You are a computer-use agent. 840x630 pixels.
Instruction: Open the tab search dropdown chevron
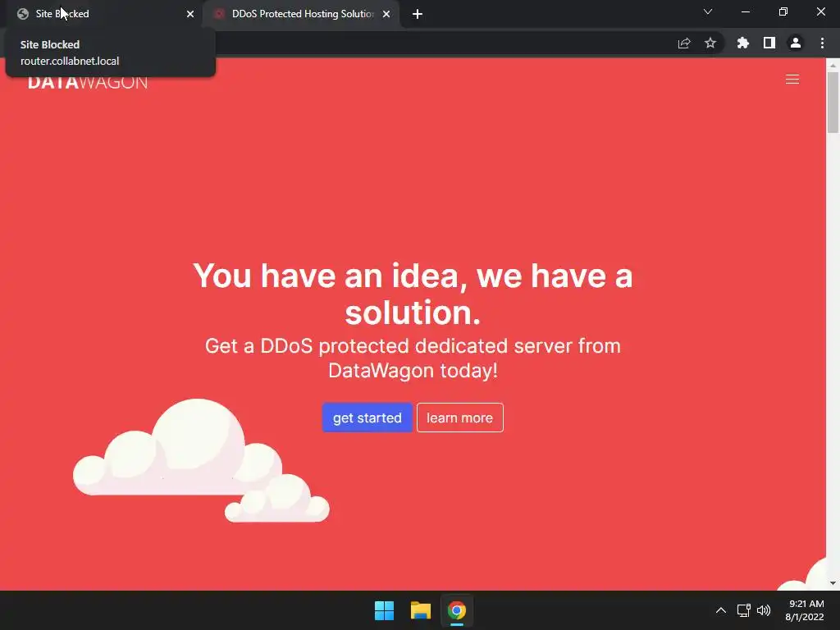point(708,11)
